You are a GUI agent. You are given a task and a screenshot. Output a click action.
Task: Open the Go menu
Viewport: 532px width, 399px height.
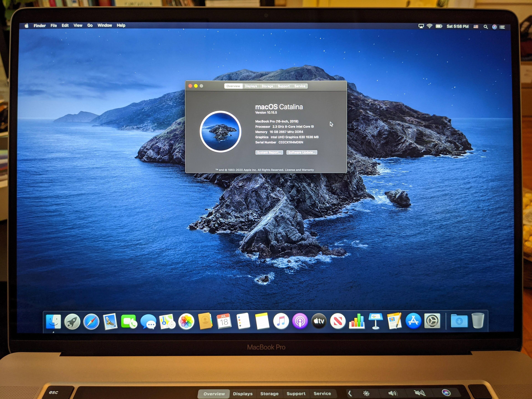(90, 25)
